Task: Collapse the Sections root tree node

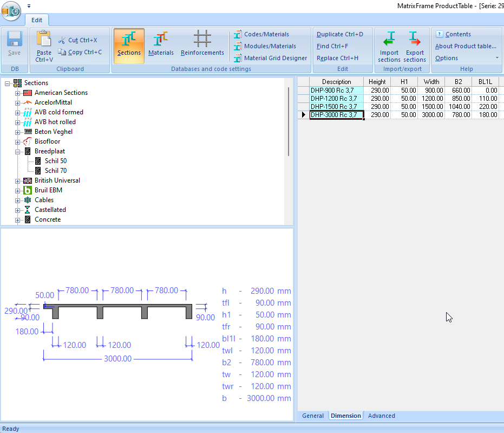Action: coord(8,83)
